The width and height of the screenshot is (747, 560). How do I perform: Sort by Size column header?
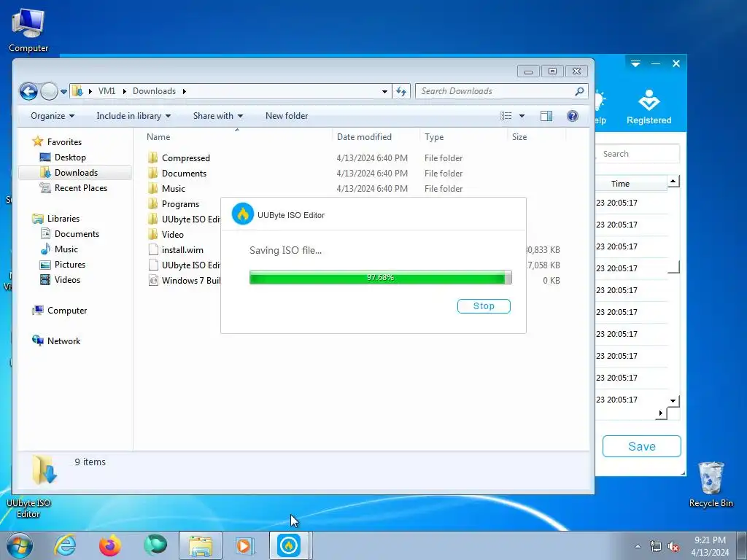tap(519, 137)
